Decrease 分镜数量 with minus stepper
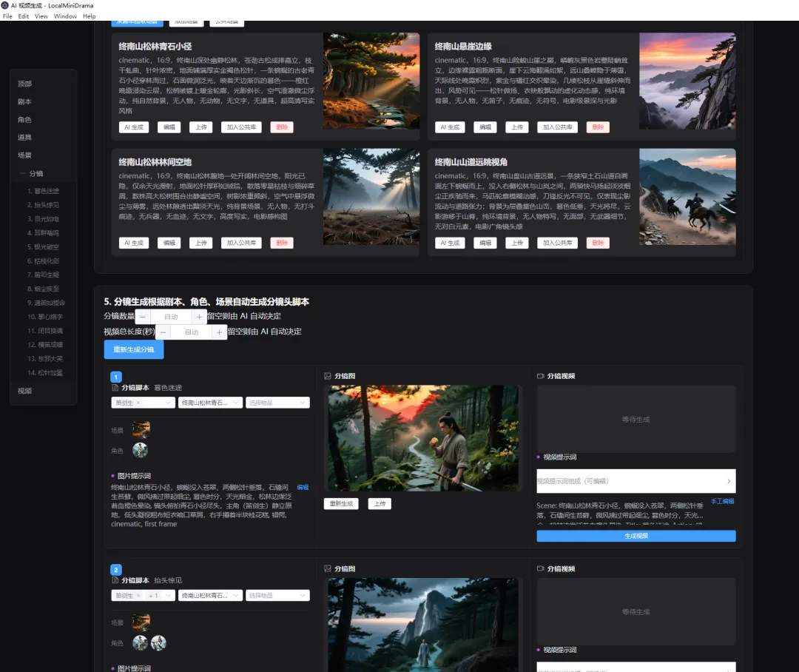The image size is (799, 672). [x=144, y=317]
